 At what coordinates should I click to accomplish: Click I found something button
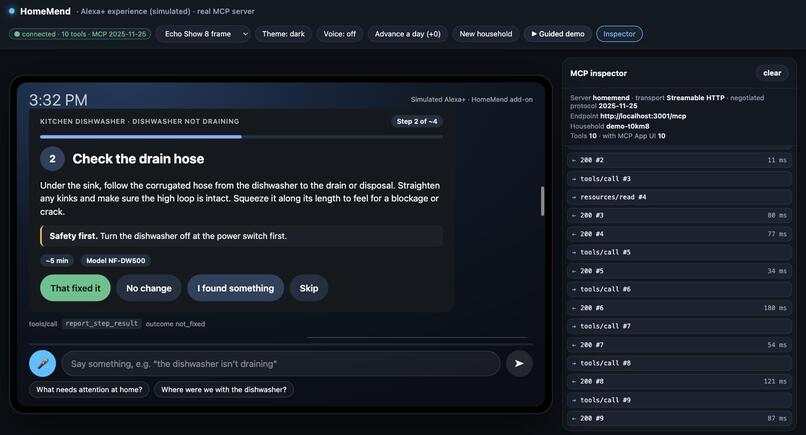pyautogui.click(x=235, y=288)
